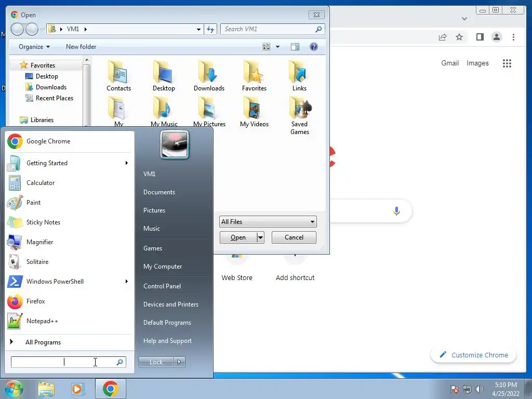Select the Desktop folder in file list
This screenshot has height=399, width=532.
pos(164,76)
